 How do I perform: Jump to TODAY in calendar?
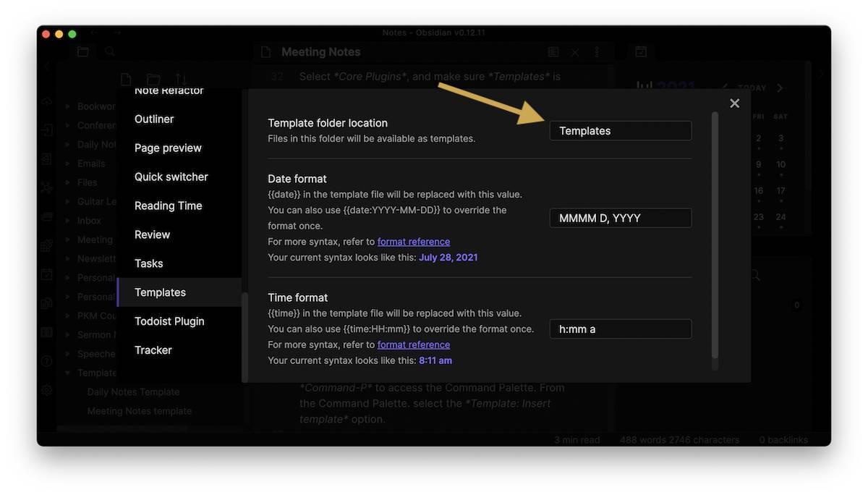[x=752, y=88]
